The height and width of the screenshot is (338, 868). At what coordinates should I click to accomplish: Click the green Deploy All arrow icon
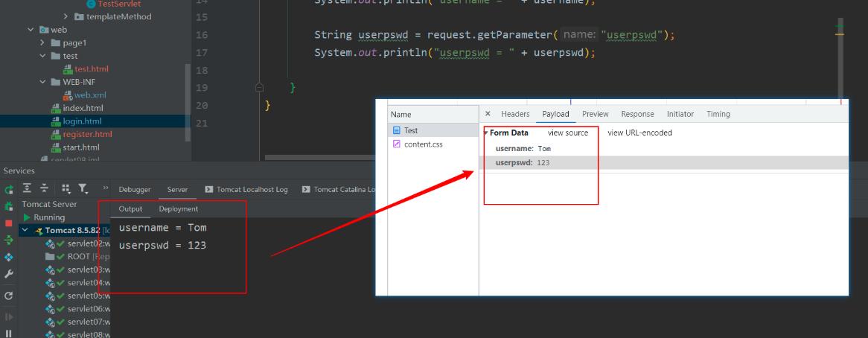[x=9, y=240]
